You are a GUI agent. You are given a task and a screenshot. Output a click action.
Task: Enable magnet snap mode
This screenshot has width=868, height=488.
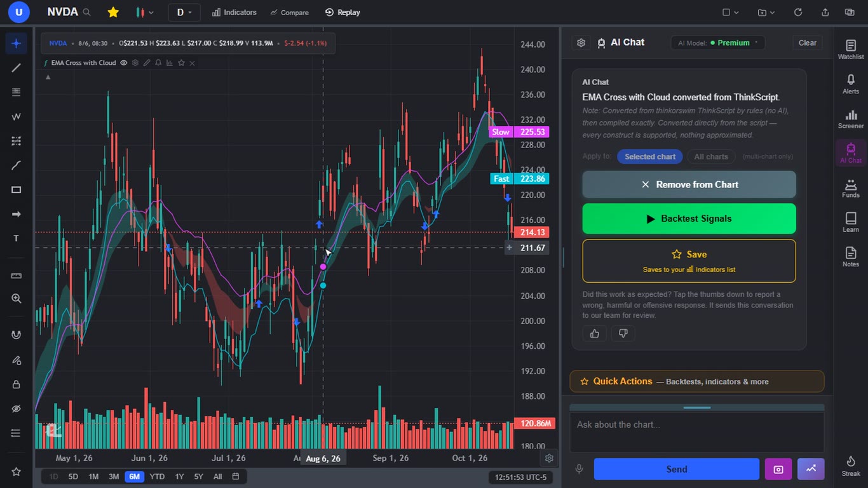17,335
